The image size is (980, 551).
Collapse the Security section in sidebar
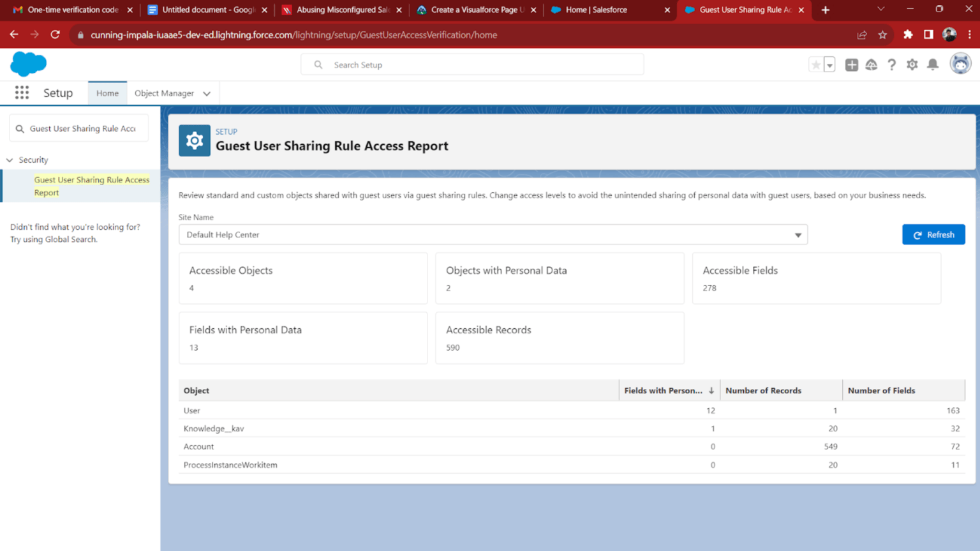[9, 160]
